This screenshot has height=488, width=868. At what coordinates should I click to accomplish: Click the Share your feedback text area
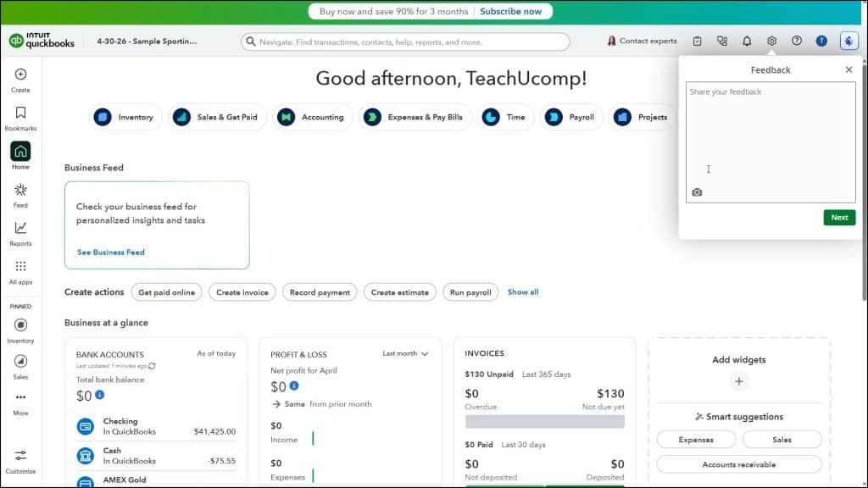tap(771, 142)
